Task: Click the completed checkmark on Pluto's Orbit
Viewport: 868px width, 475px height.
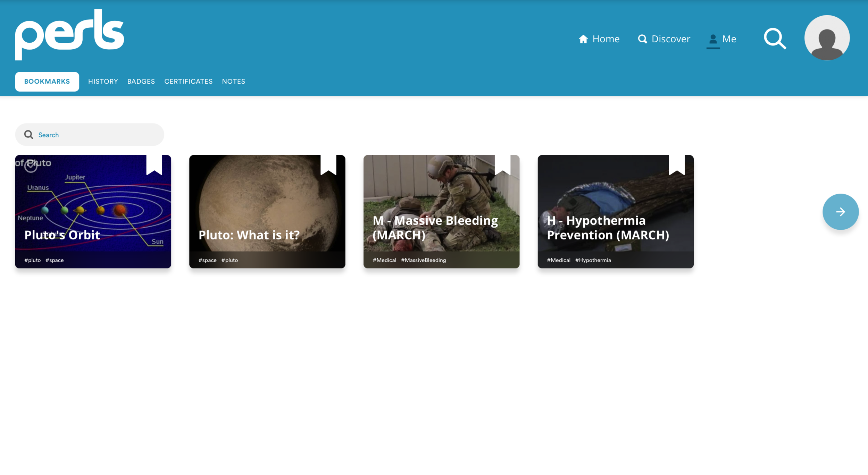Action: (x=31, y=166)
